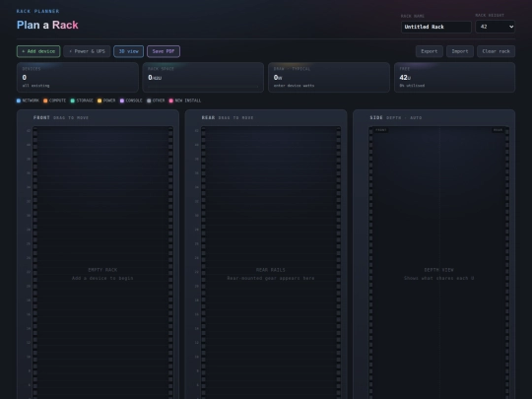532x399 pixels.
Task: Click 'enter device watts' text
Action: tap(294, 86)
